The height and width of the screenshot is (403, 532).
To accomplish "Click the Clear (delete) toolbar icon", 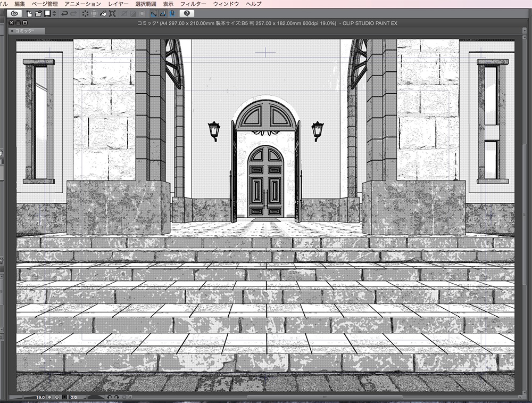I will (x=85, y=14).
